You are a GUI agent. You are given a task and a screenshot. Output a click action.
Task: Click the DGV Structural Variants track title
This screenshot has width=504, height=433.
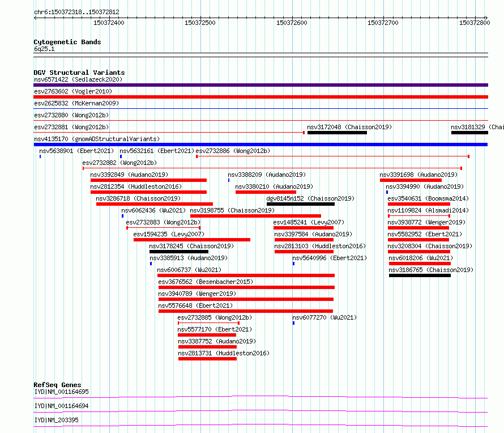pyautogui.click(x=79, y=73)
